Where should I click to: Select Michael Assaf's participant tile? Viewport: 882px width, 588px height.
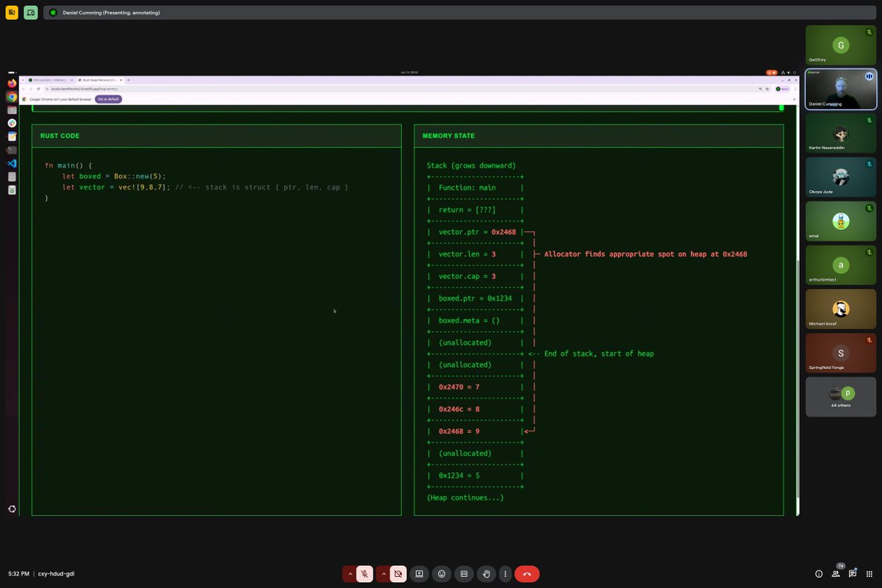(x=841, y=309)
